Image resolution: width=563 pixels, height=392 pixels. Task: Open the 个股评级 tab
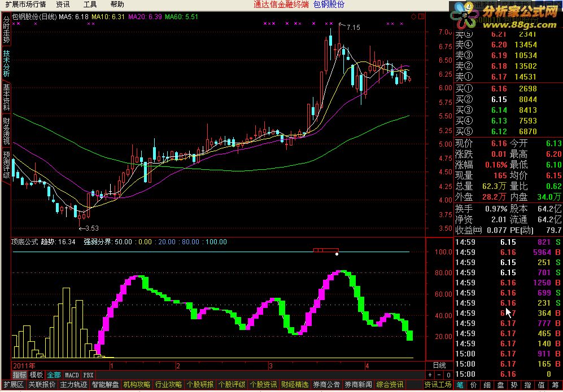[232, 385]
